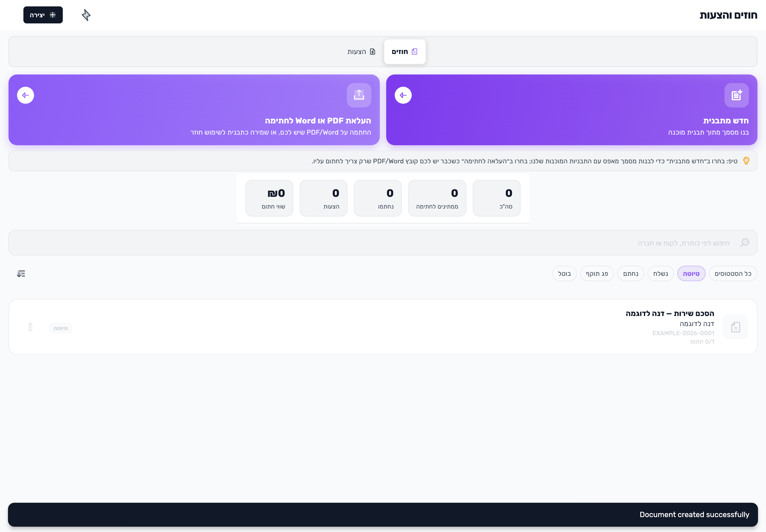Viewport: 766px width, 532px height.
Task: Click the search field for title or customer
Action: [x=383, y=243]
